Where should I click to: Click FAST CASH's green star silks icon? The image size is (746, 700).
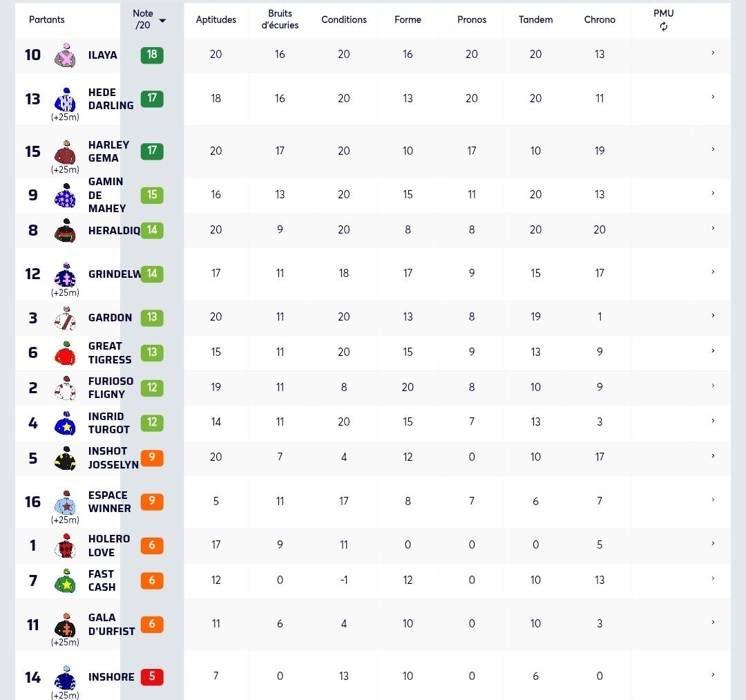click(x=65, y=580)
